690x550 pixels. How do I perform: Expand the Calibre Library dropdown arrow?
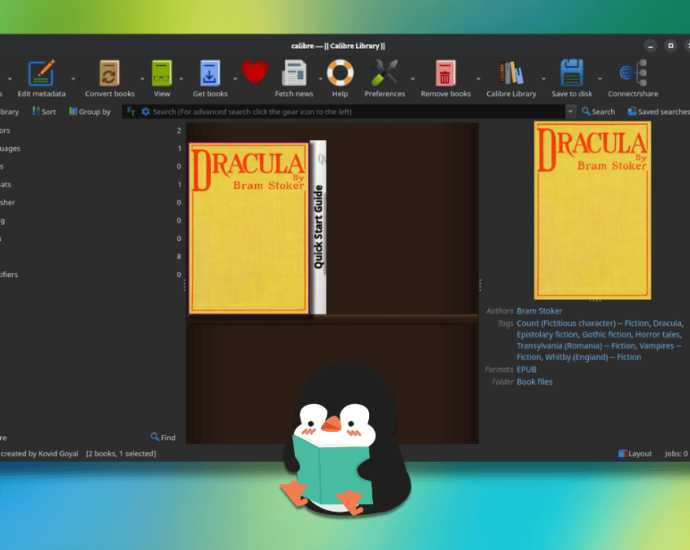pos(543,79)
